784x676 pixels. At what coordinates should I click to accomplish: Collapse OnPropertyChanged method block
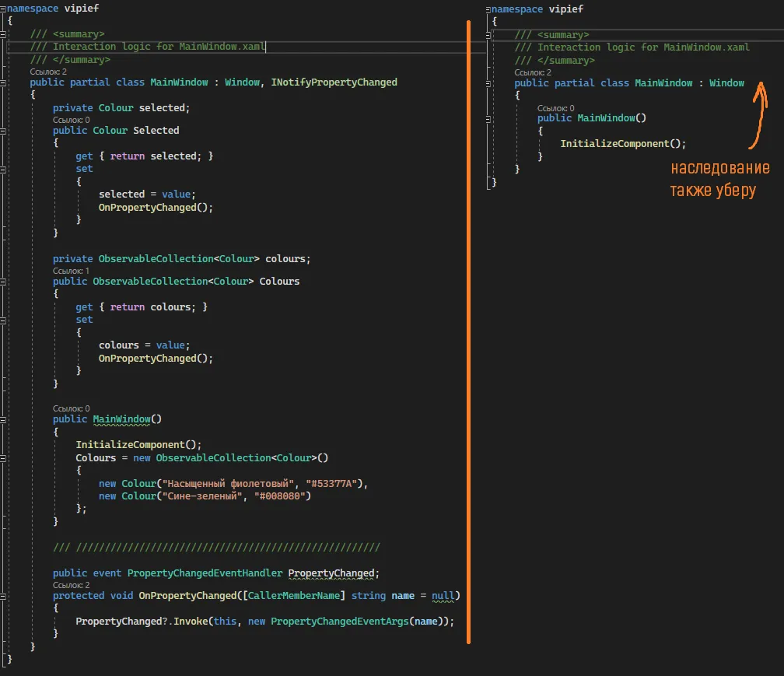(3, 597)
